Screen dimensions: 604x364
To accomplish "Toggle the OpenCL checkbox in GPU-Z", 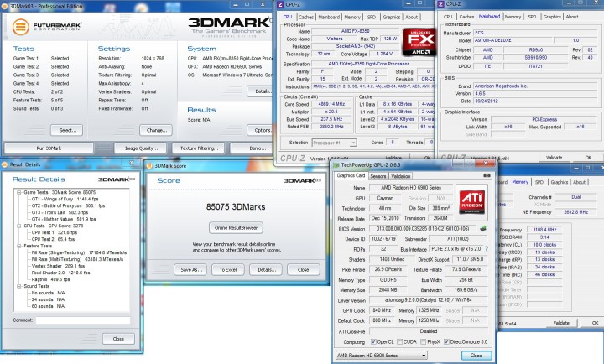I will click(372, 341).
